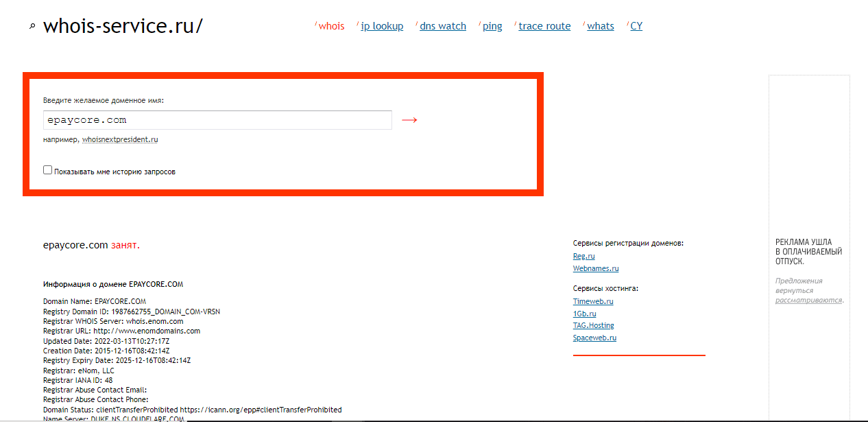The width and height of the screenshot is (868, 422).
Task: Visit the Spaceweb.ru hosting link
Action: pos(594,338)
